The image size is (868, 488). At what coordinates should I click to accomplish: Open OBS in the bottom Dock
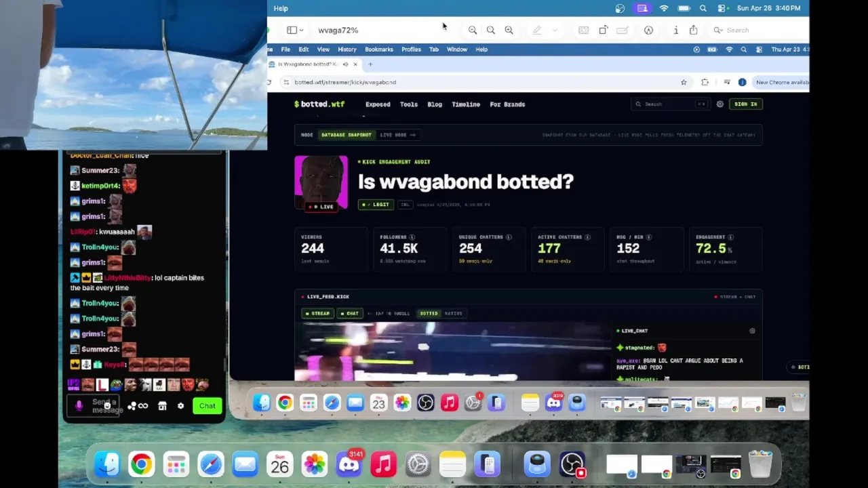click(x=572, y=464)
